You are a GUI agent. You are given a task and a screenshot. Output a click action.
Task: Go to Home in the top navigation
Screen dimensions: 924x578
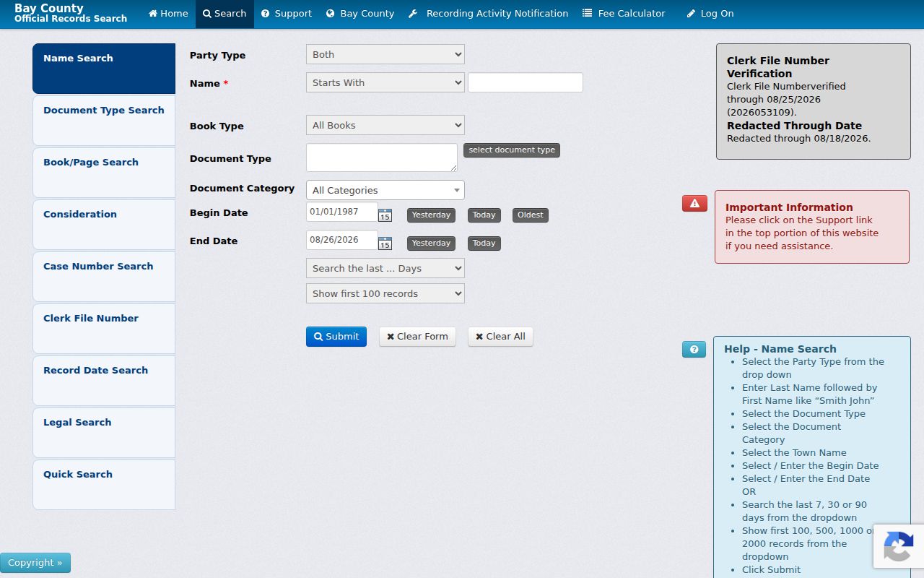coord(168,14)
